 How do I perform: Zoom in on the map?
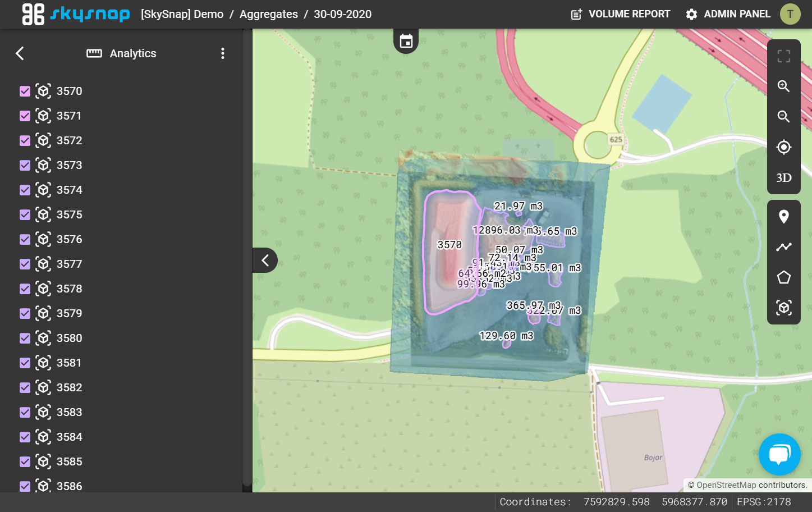pos(784,86)
